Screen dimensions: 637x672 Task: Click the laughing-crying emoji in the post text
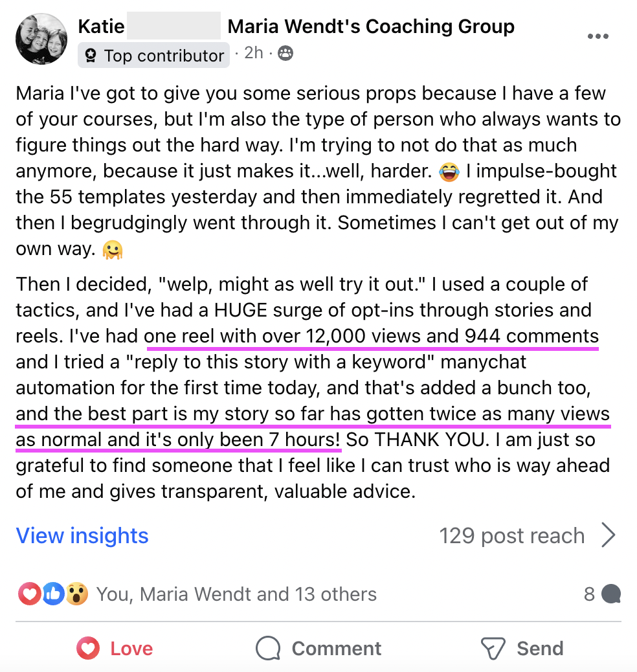[447, 172]
